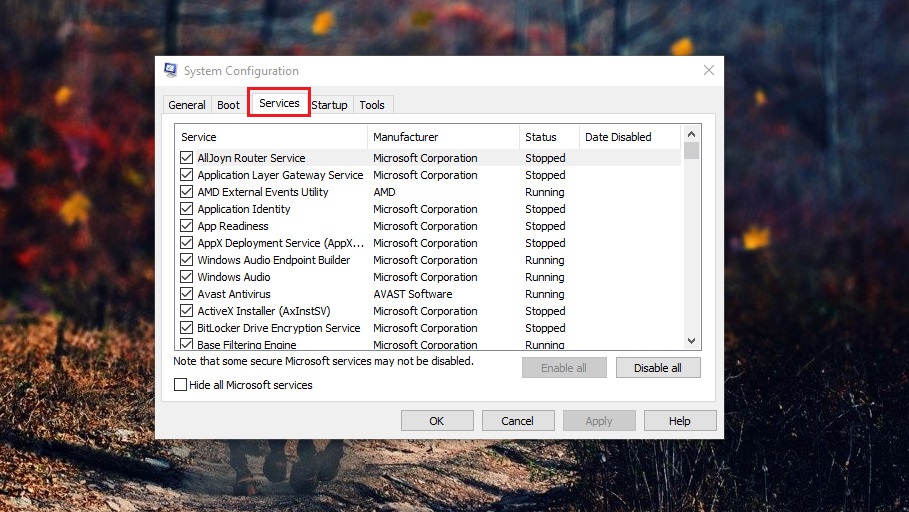Screen dimensions: 909x512
Task: Open the Boot tab
Action: pyautogui.click(x=228, y=105)
